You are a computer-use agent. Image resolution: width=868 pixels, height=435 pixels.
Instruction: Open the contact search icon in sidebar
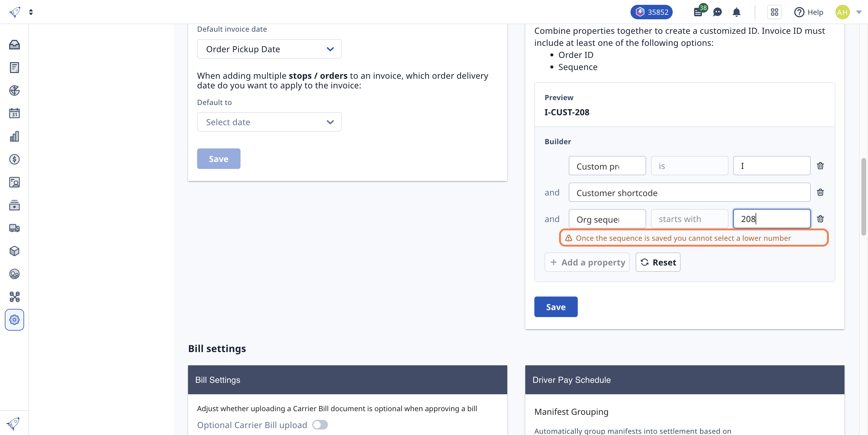(x=14, y=182)
